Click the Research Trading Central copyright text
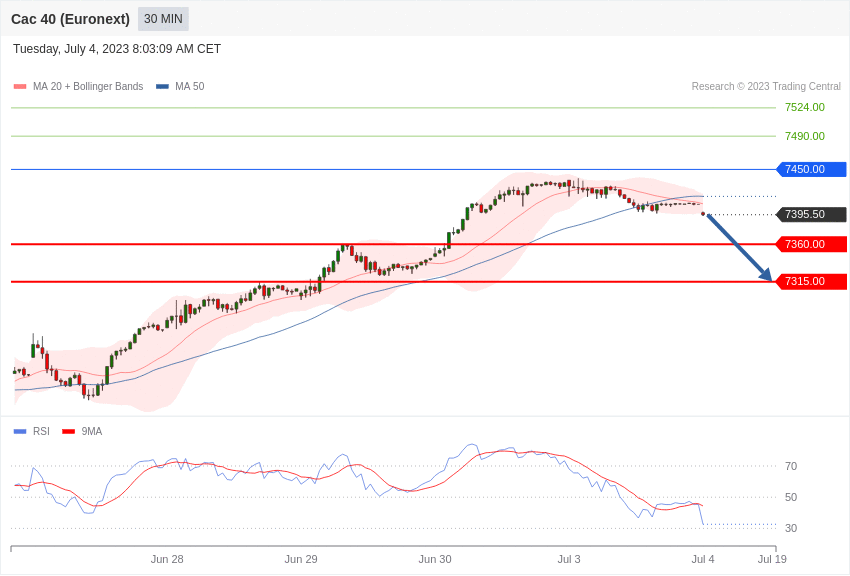The width and height of the screenshot is (850, 576). [x=766, y=87]
